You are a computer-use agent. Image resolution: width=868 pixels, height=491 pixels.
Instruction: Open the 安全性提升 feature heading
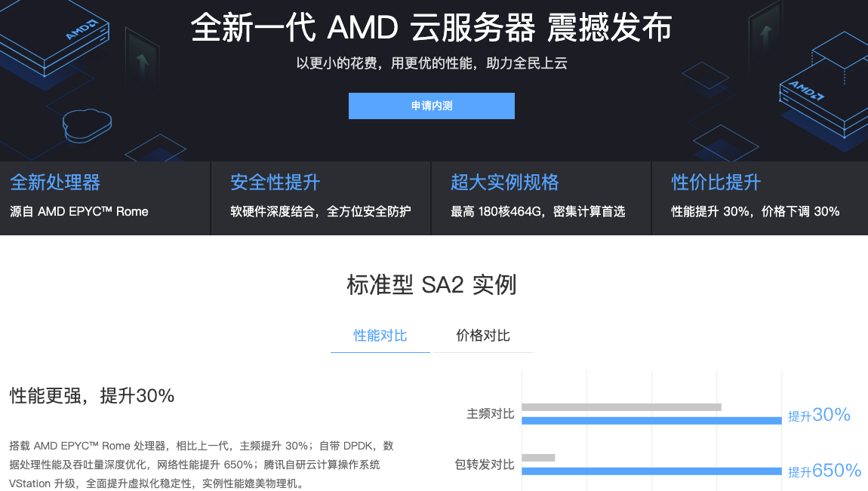click(275, 182)
